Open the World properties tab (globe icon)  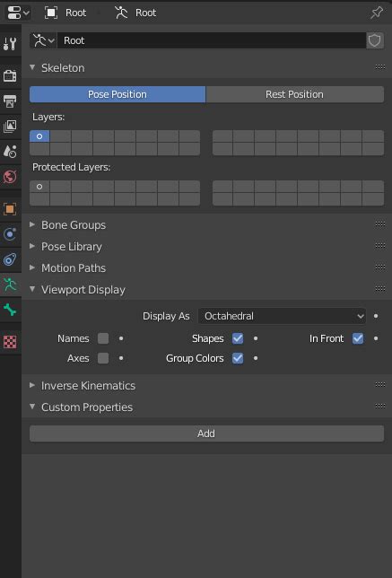[10, 177]
